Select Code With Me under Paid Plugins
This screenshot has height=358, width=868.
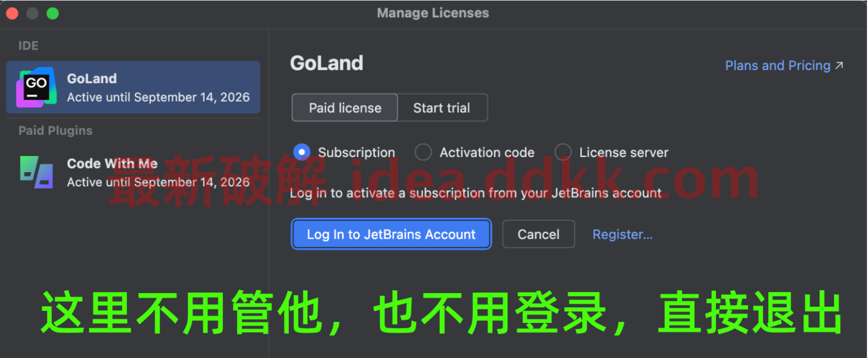(x=133, y=172)
